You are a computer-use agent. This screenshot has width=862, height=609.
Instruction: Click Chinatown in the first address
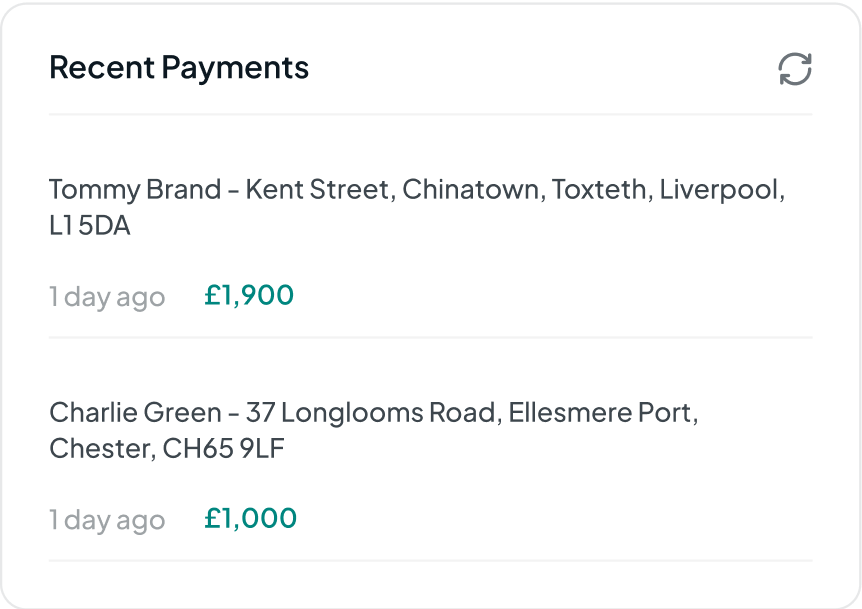pos(474,190)
